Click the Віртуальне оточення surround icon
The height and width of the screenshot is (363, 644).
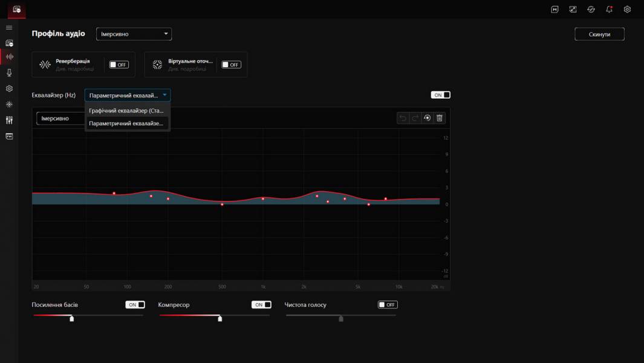click(x=157, y=65)
